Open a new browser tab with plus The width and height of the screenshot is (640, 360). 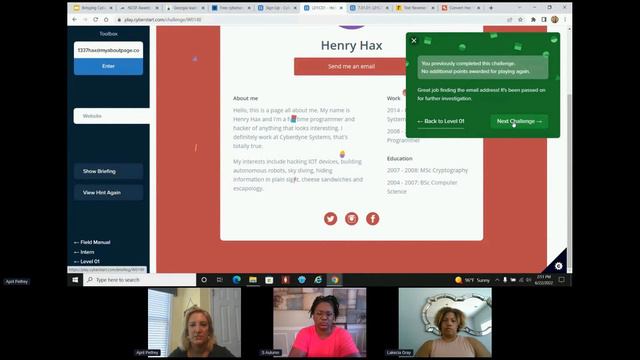pyautogui.click(x=491, y=8)
